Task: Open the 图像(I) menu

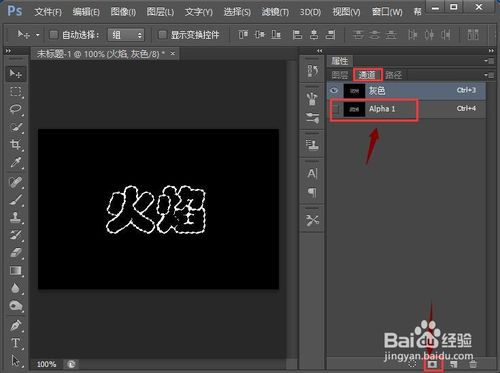Action: coord(123,12)
